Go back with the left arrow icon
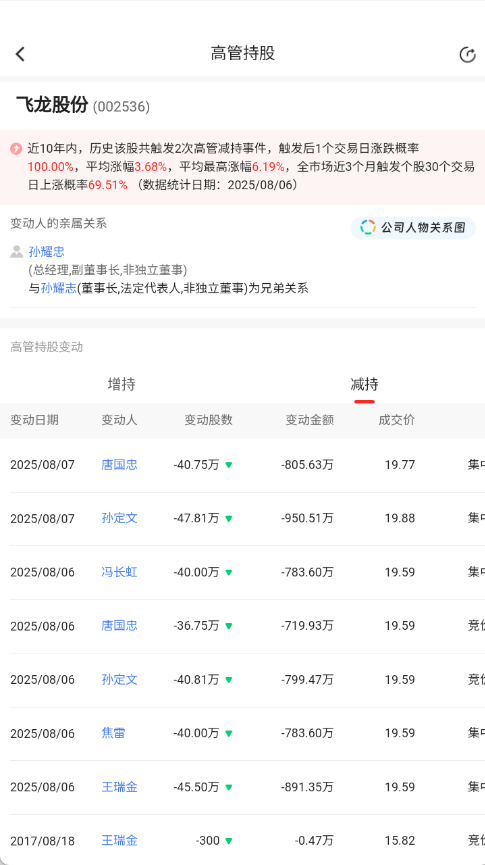The width and height of the screenshot is (485, 865). 20,54
